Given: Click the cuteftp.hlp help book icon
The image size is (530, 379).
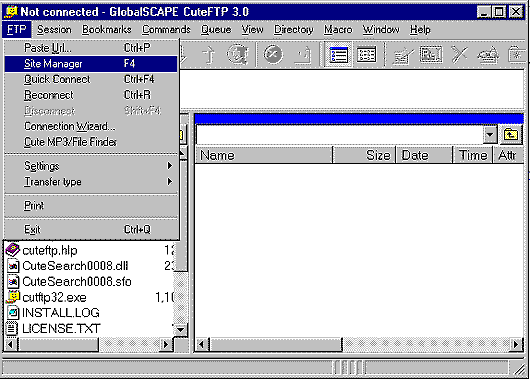Looking at the screenshot, I should pyautogui.click(x=13, y=251).
